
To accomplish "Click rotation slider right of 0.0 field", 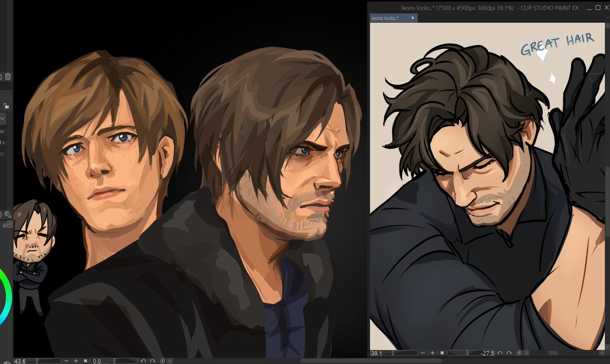I will [126, 361].
